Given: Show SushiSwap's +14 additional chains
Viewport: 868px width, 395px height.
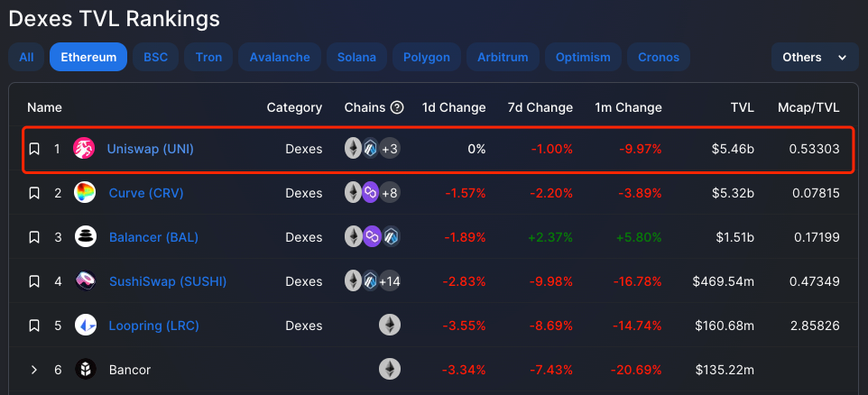Looking at the screenshot, I should pyautogui.click(x=390, y=281).
